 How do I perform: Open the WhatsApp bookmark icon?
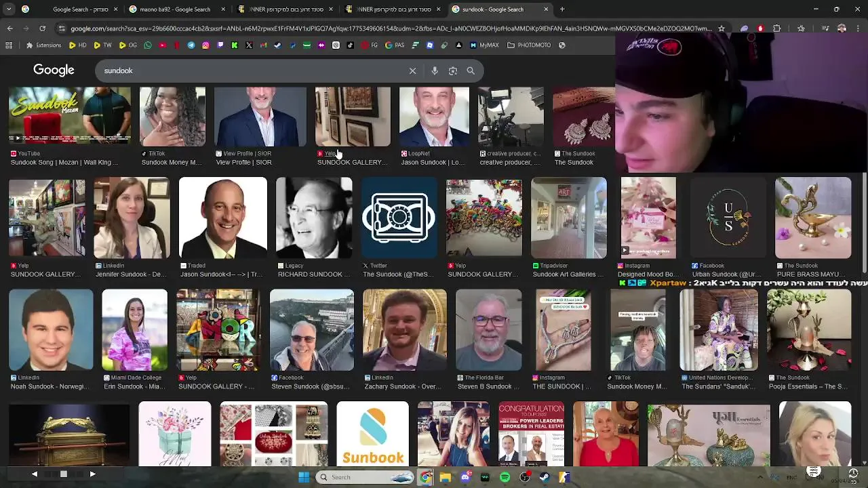(x=148, y=45)
